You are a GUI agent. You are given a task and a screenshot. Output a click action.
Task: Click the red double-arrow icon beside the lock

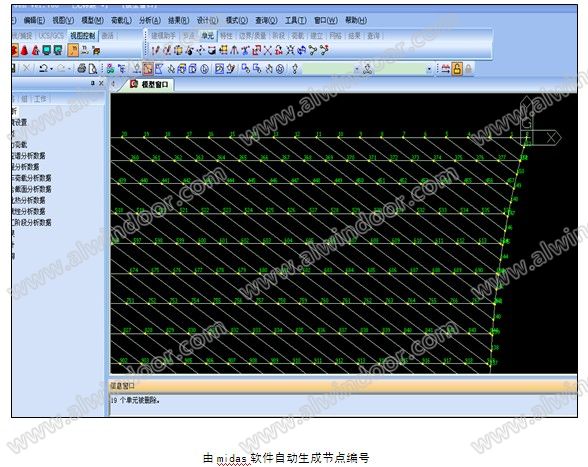click(446, 69)
